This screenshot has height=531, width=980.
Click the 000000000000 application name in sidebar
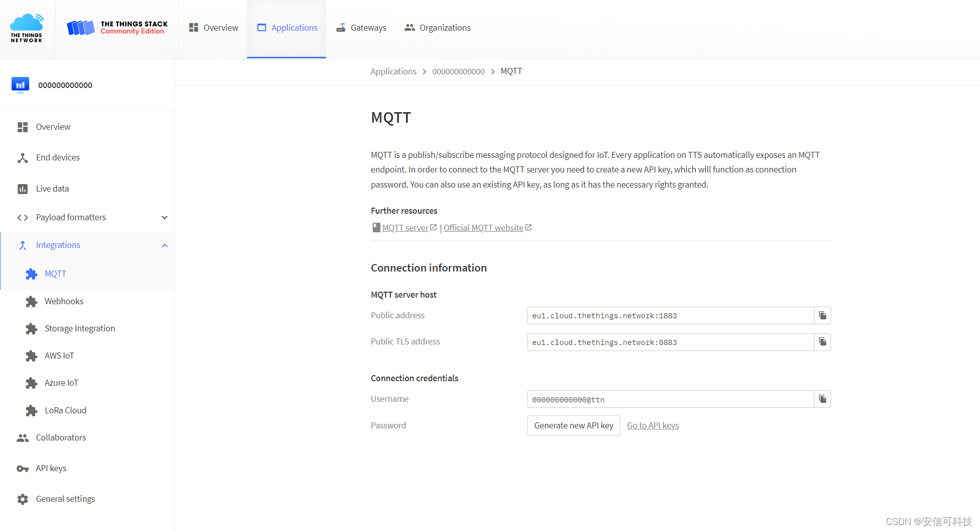[x=65, y=85]
